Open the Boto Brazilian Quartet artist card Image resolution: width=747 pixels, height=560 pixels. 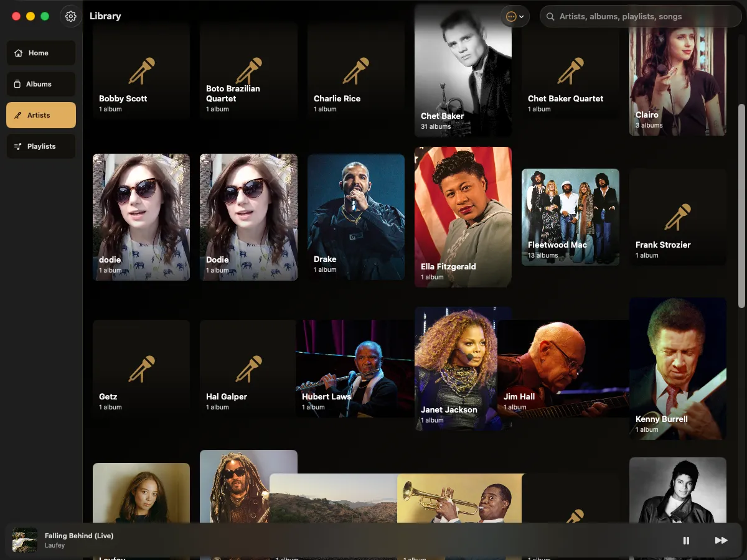tap(248, 71)
